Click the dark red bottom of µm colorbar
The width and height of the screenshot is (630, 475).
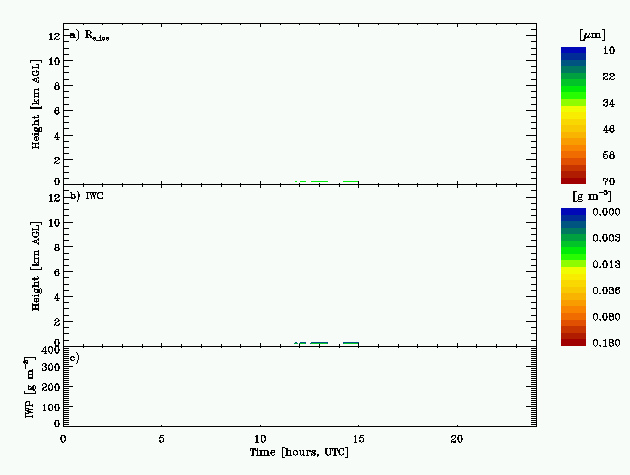click(573, 180)
